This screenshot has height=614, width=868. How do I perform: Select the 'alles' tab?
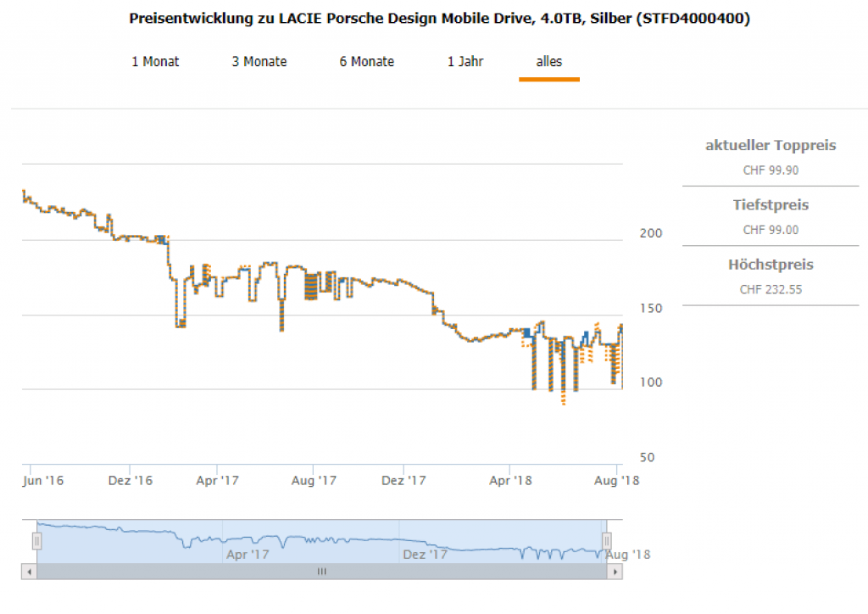(x=548, y=62)
